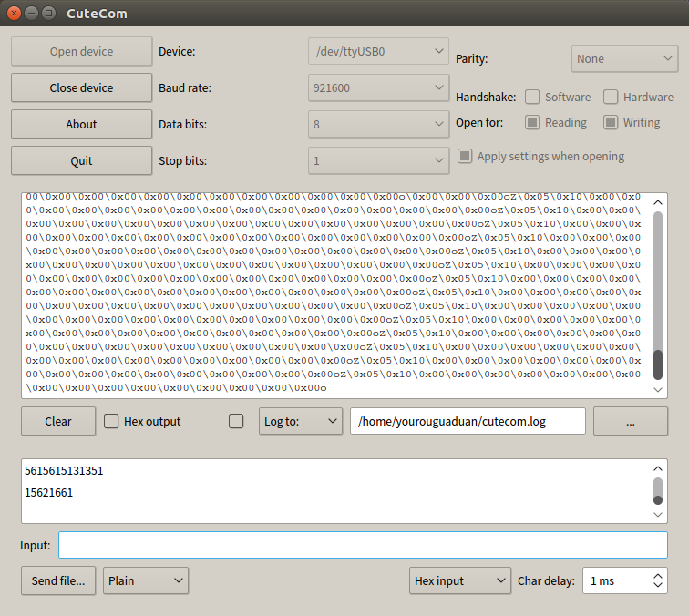Open the Stop bits dropdown

(378, 160)
